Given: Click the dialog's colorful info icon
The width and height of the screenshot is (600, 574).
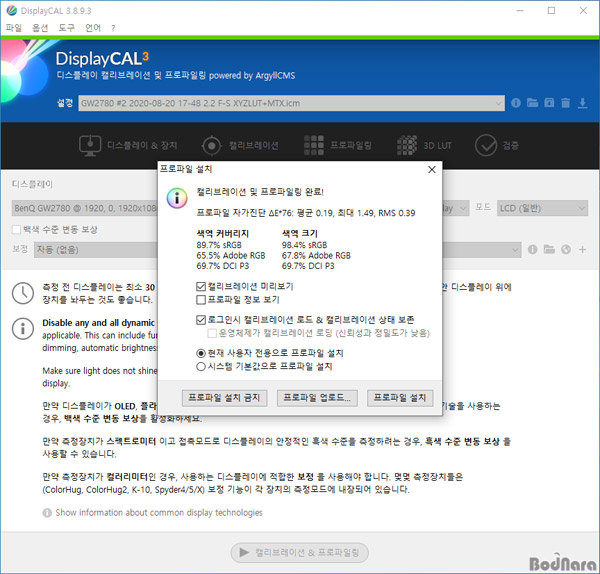Looking at the screenshot, I should [177, 198].
